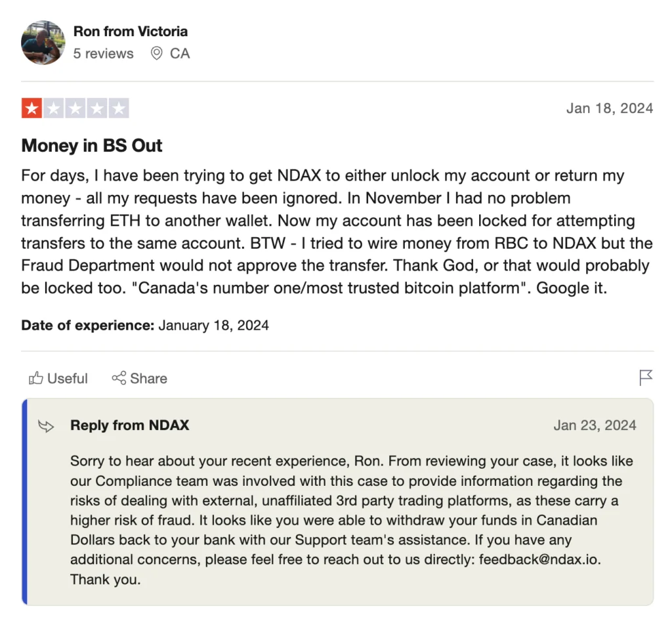Click the first red filled star
Viewport: 672px width, 629px height.
click(x=31, y=108)
